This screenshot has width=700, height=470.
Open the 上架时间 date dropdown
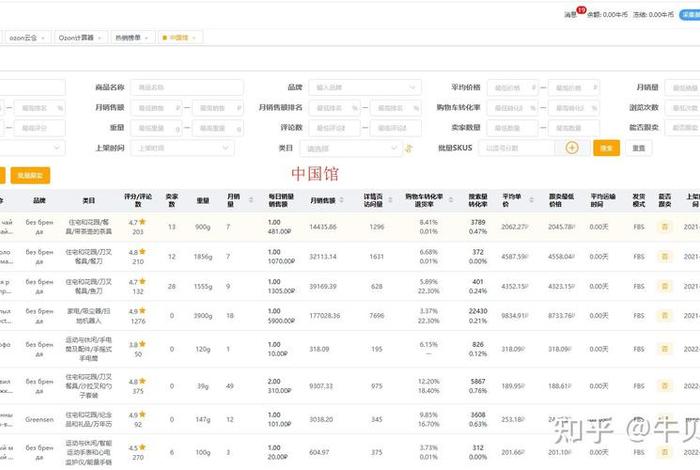186,148
